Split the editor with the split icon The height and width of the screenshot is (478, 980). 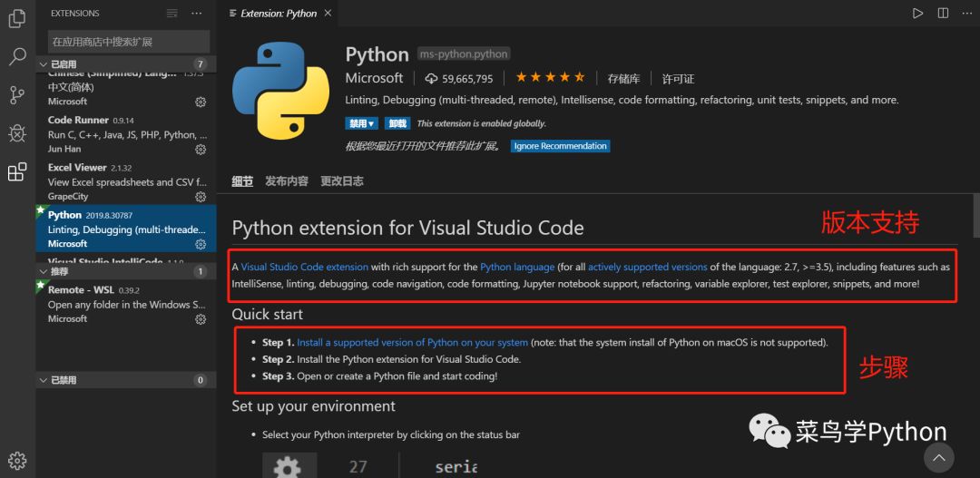pos(943,13)
